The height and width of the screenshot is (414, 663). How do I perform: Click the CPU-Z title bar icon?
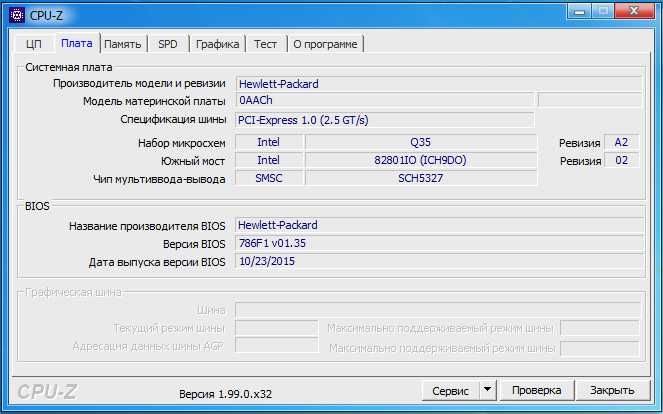tap(17, 16)
